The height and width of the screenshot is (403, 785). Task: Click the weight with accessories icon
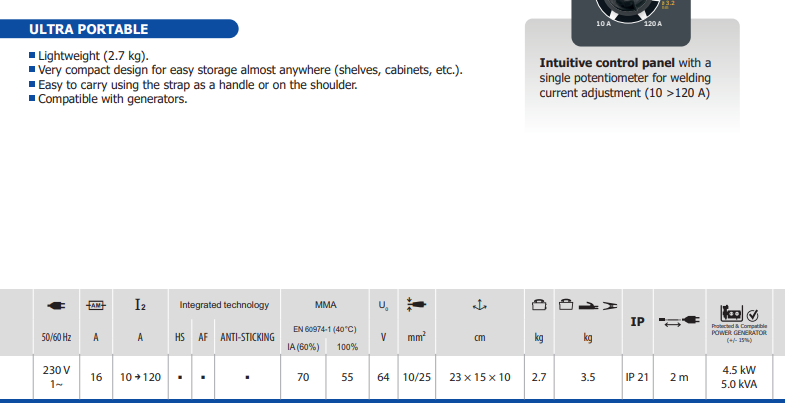coord(588,304)
